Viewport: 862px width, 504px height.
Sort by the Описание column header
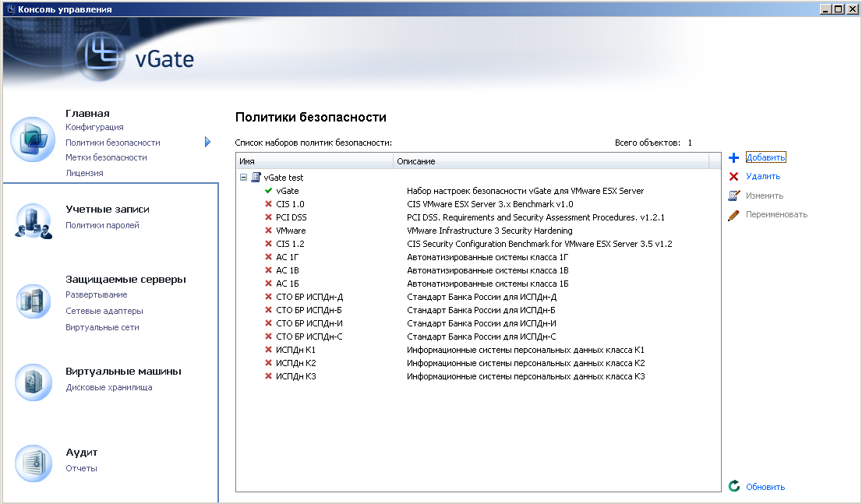coord(551,161)
